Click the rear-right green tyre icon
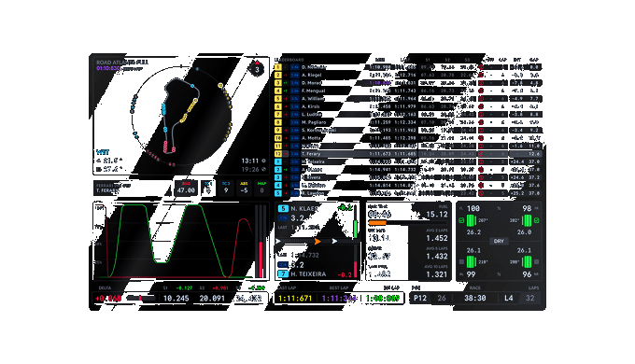This screenshot has width=635, height=364. point(527,262)
